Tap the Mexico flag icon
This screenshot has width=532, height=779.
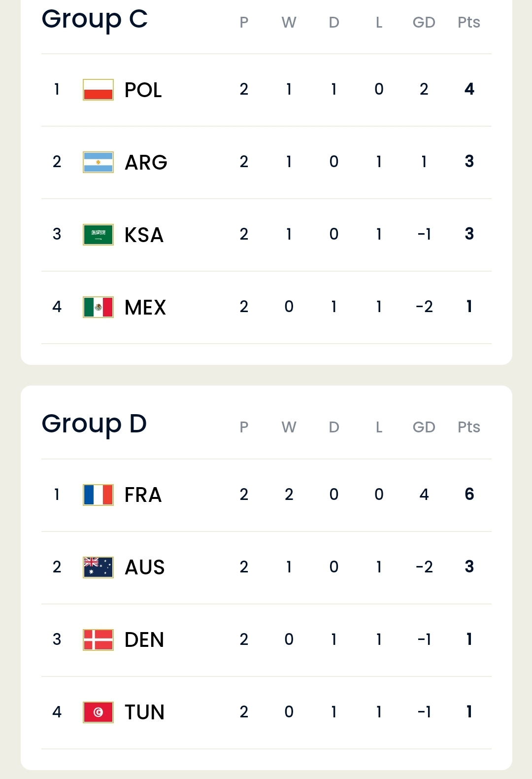tap(98, 307)
